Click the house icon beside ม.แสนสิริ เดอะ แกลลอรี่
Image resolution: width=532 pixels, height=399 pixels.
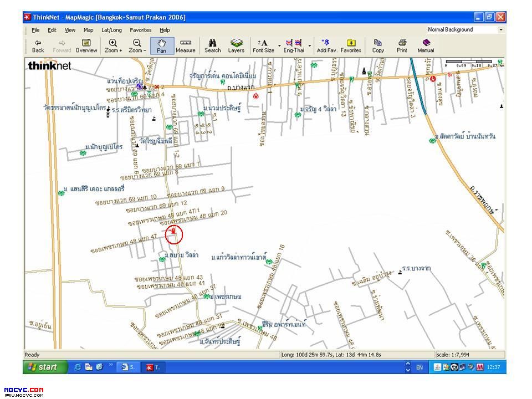point(61,193)
